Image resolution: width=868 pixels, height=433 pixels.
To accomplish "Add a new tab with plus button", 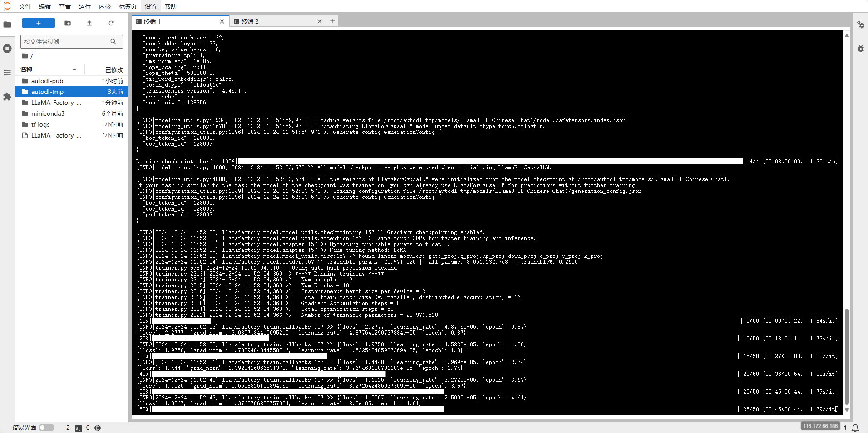I will click(333, 21).
